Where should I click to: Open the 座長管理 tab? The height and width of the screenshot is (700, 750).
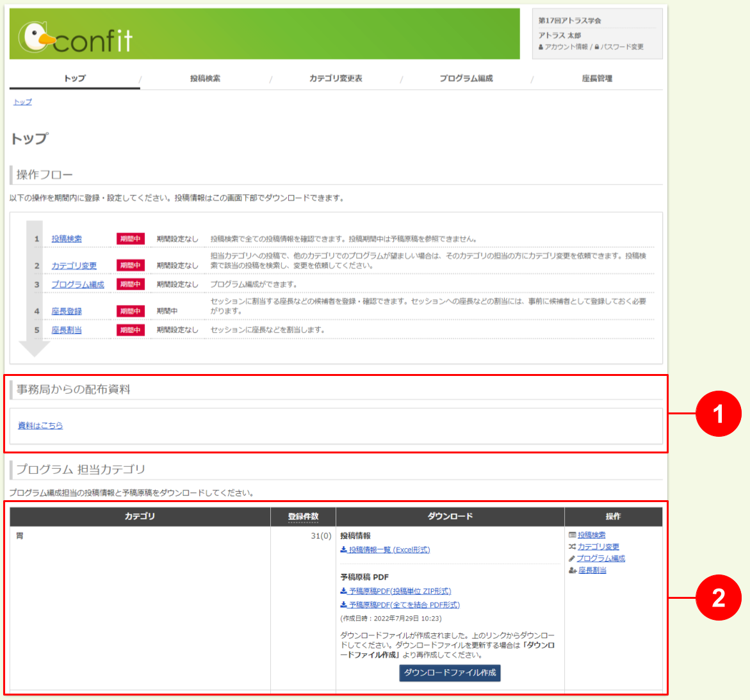coord(597,78)
